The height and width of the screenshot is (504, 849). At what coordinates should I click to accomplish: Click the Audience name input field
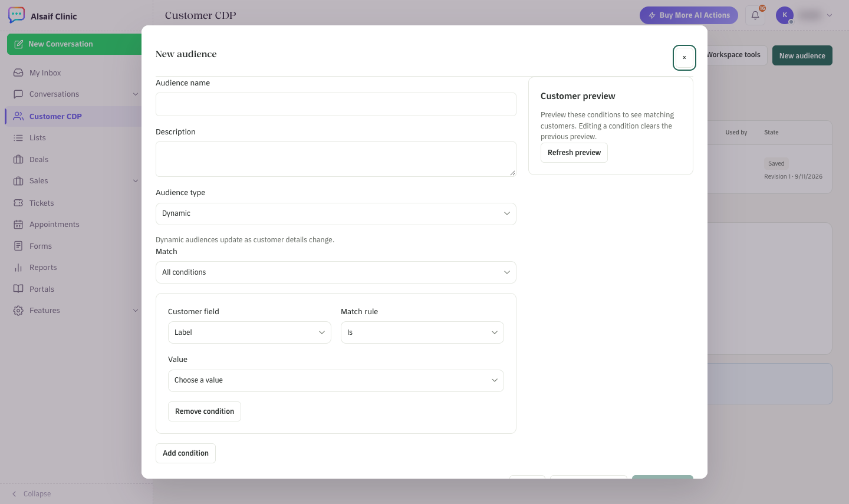point(336,104)
